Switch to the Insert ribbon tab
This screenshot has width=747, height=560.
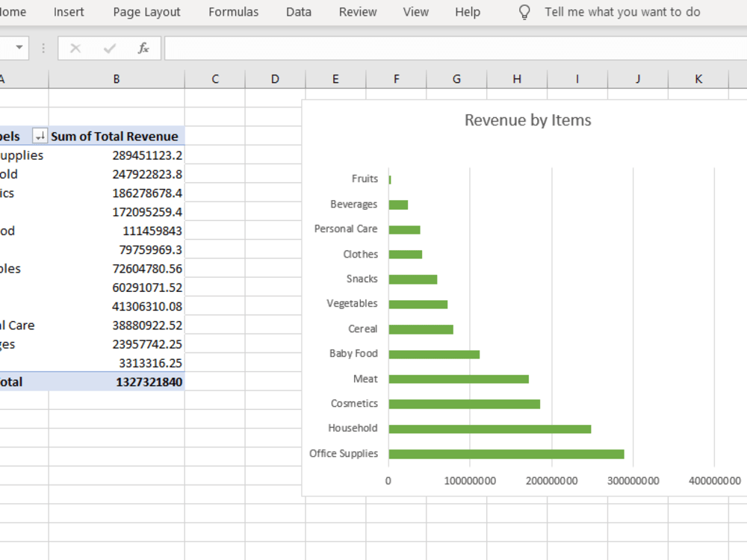coord(68,11)
